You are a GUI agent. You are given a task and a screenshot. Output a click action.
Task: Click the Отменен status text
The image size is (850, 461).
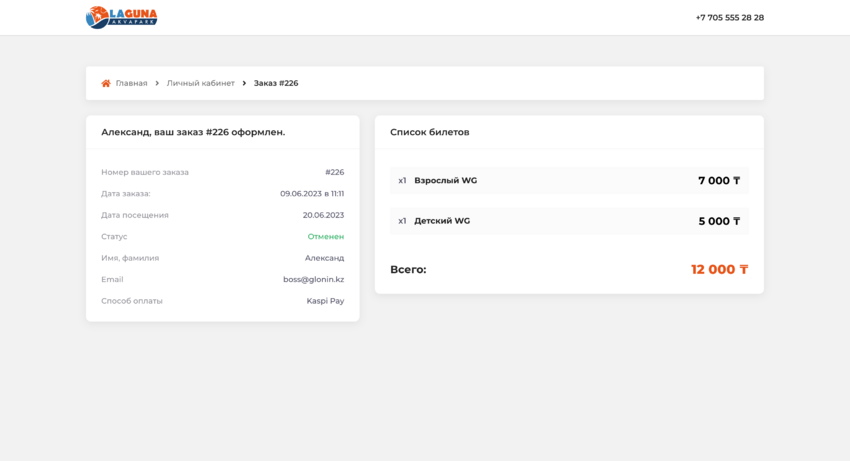coord(325,237)
